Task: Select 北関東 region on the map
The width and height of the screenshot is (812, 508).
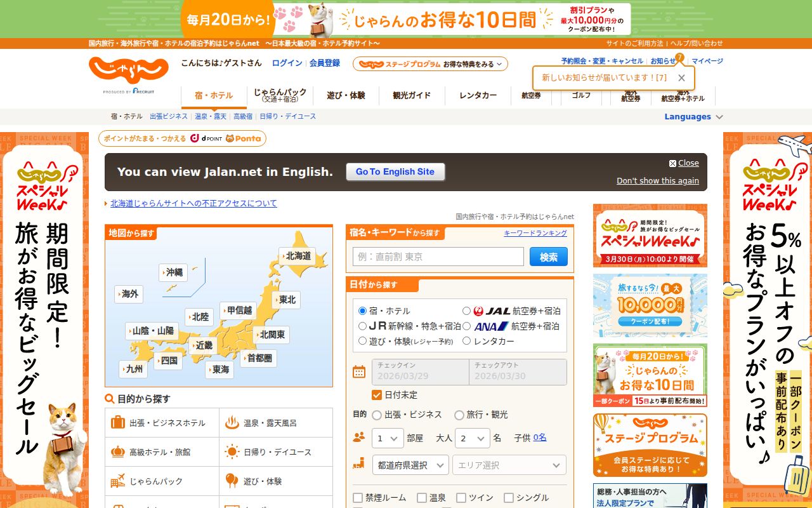Action: tap(271, 334)
